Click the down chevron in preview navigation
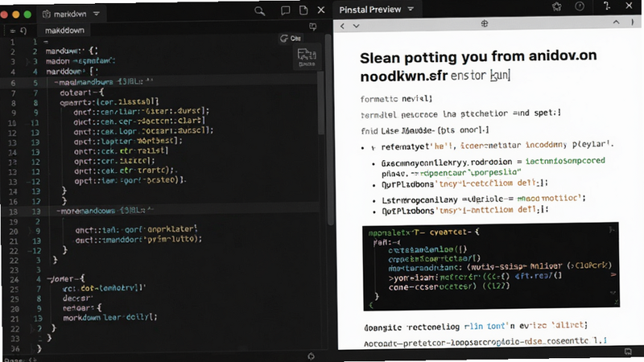Image resolution: width=644 pixels, height=362 pixels. [356, 26]
